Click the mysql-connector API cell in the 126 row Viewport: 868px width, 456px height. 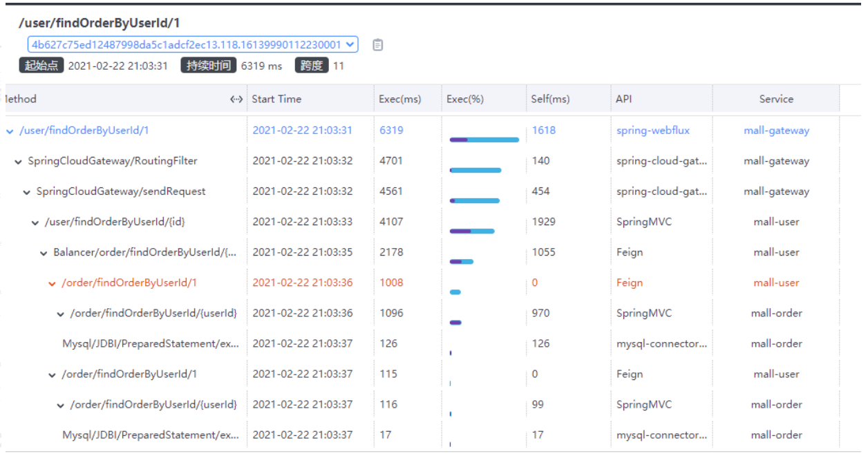point(662,343)
